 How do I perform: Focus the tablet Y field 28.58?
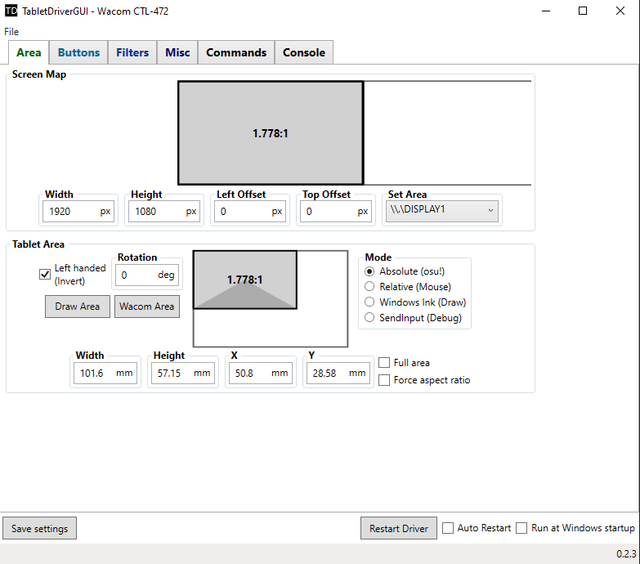point(338,373)
